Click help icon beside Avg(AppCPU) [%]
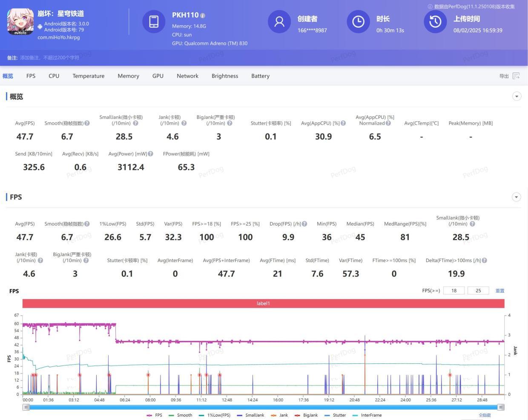 pos(343,123)
